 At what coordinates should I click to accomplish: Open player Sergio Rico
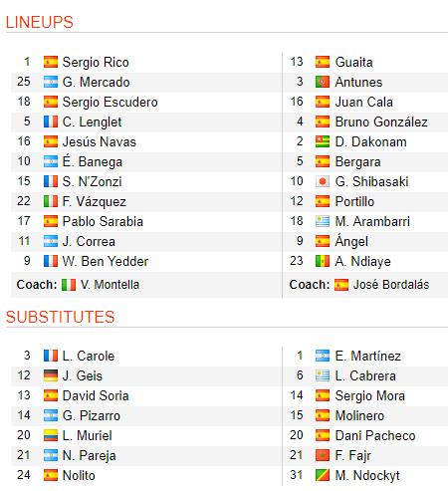pyautogui.click(x=96, y=62)
